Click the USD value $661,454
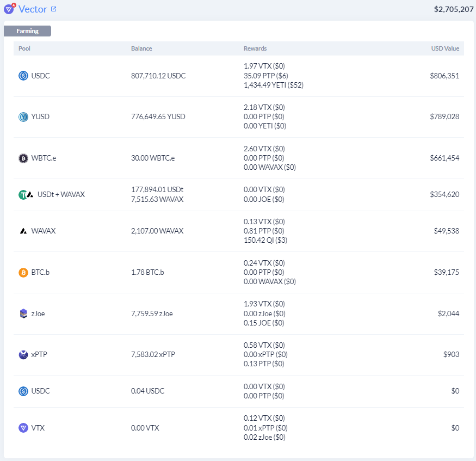This screenshot has width=476, height=461. (x=444, y=158)
